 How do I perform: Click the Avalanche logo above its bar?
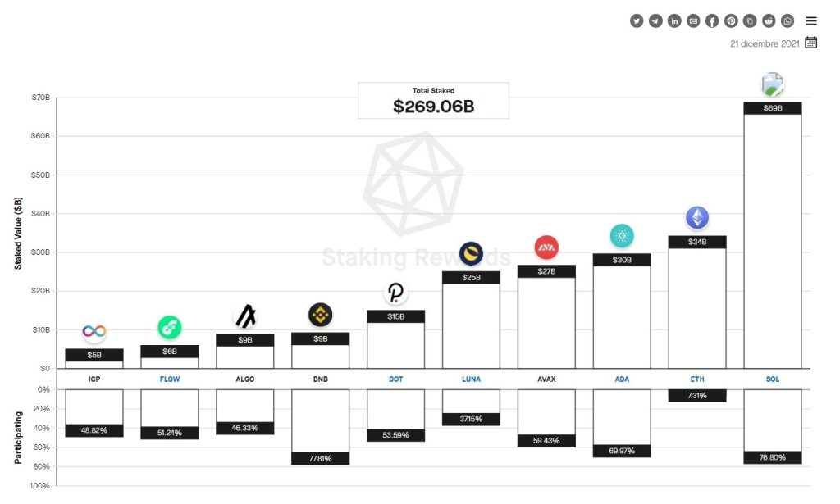[x=546, y=247]
